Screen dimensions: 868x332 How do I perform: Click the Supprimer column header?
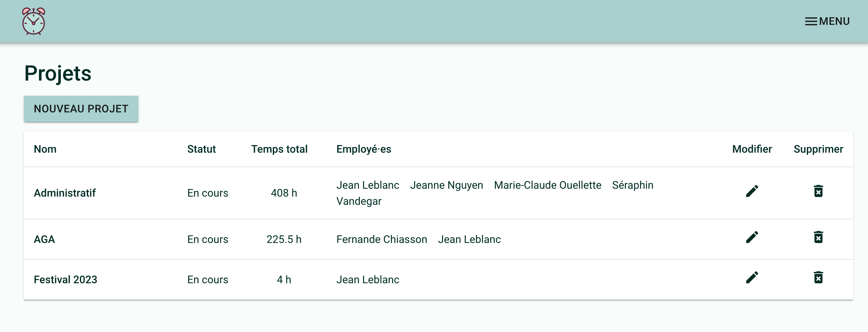pyautogui.click(x=818, y=149)
